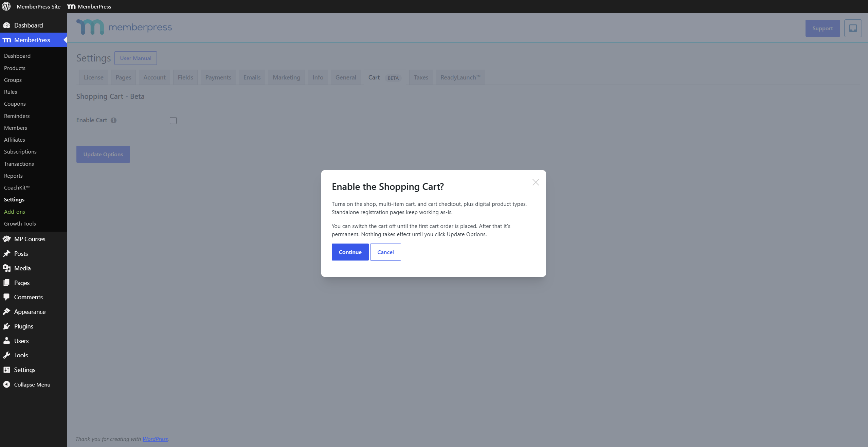The height and width of the screenshot is (447, 868).
Task: Switch to the License tab
Action: (94, 77)
